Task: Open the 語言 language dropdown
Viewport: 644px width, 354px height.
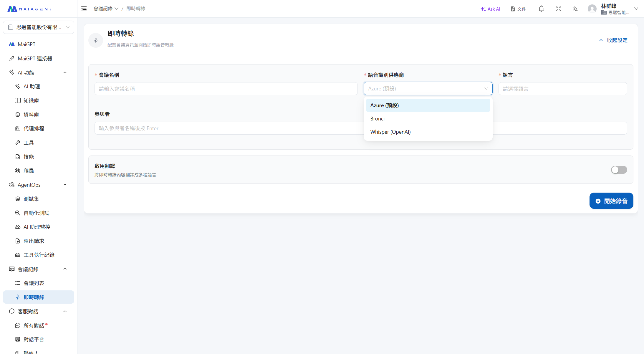Action: 562,89
